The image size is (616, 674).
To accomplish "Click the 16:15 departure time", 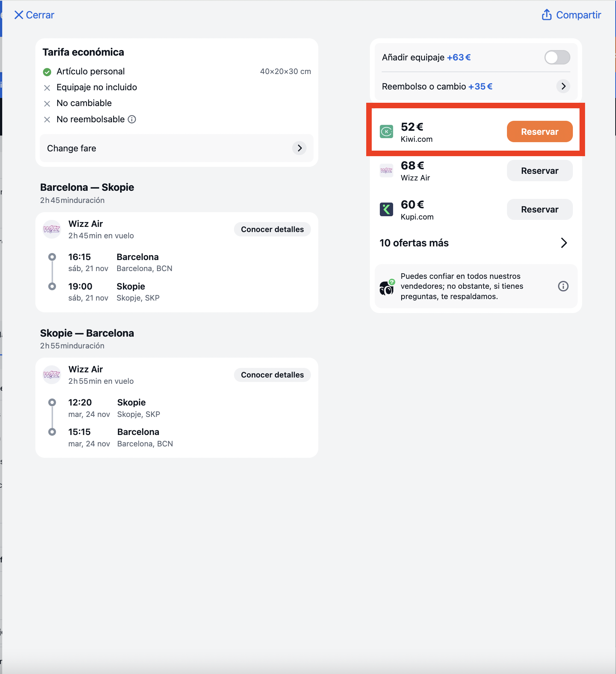I will point(80,257).
